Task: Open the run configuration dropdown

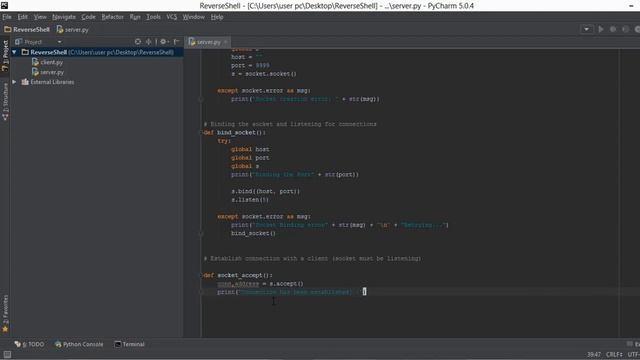Action: [587, 29]
